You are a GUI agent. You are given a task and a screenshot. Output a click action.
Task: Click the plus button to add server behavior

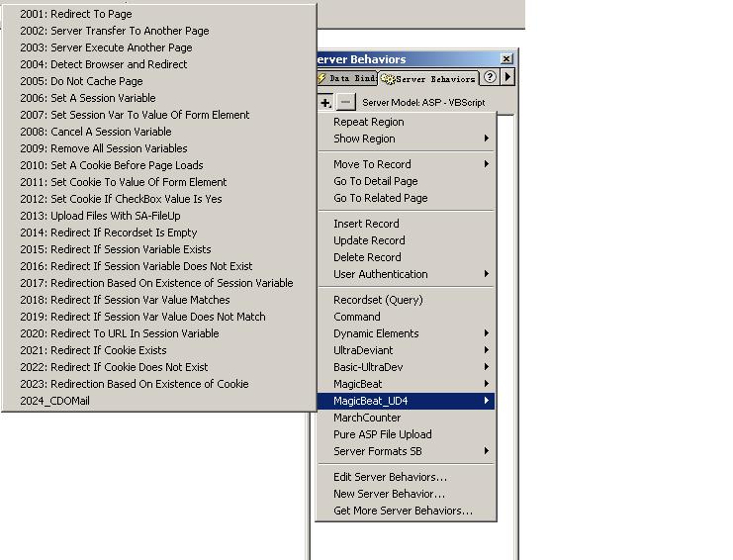tap(325, 102)
